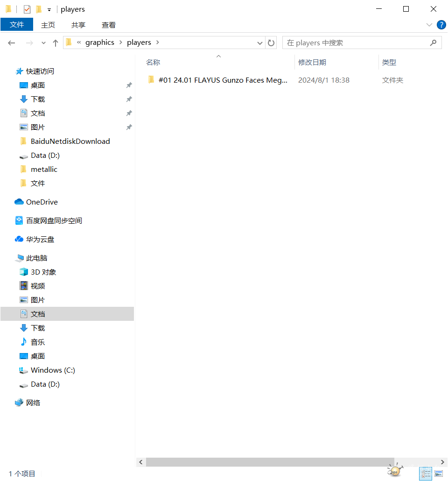Open the recent locations dropdown arrow

43,43
